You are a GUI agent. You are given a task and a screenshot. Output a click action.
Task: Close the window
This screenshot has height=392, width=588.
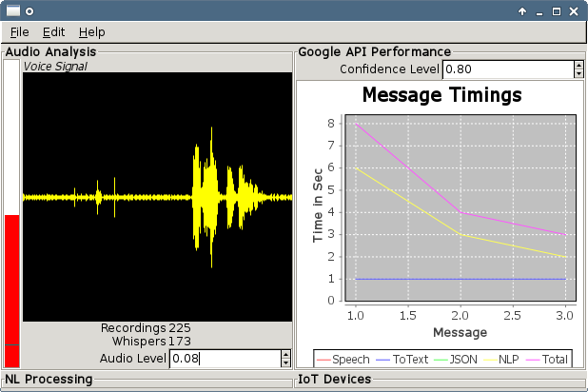coord(574,11)
